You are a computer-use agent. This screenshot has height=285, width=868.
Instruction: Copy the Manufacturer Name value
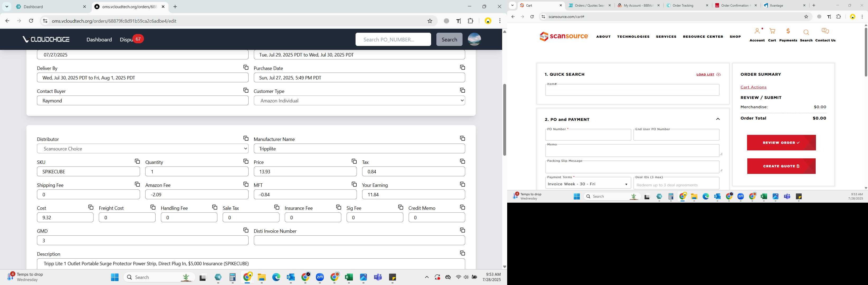click(462, 139)
